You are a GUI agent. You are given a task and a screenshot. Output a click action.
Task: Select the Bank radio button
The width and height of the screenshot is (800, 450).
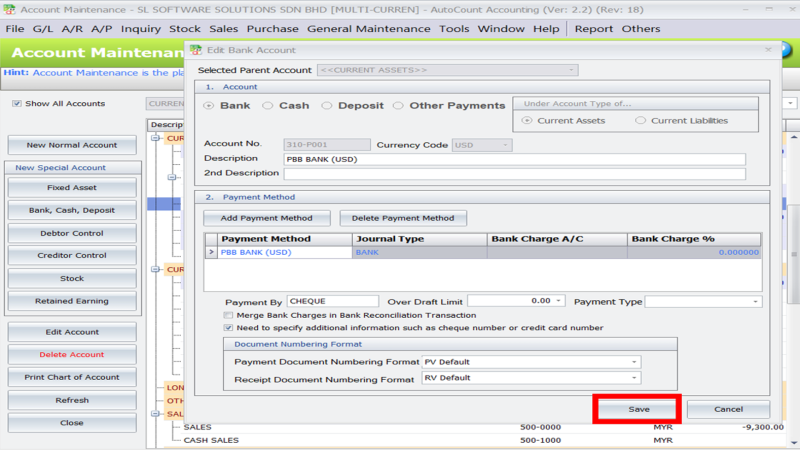click(x=209, y=106)
